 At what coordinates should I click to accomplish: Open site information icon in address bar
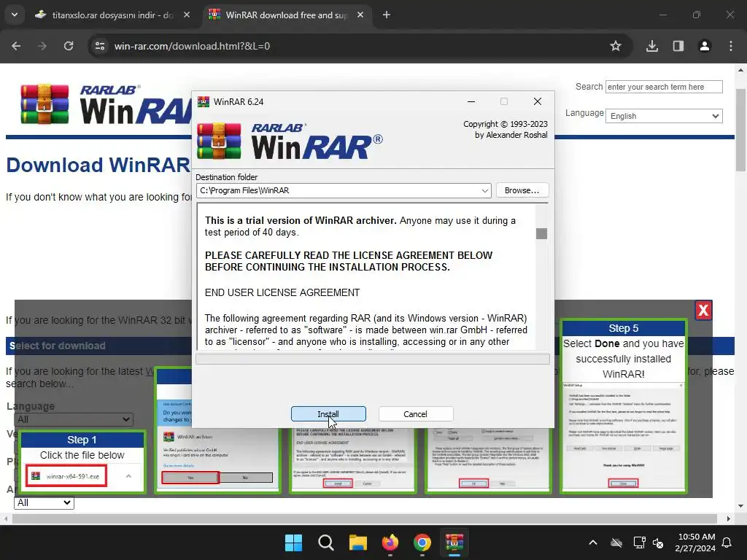[100, 46]
